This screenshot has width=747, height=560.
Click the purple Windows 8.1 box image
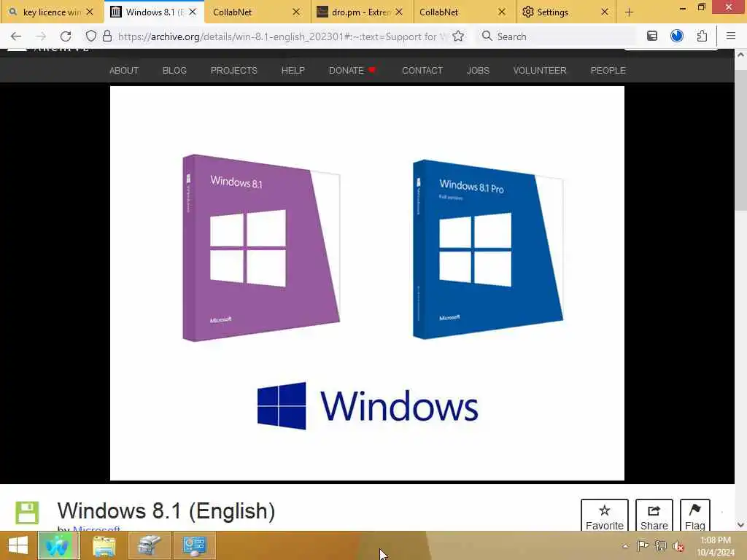pyautogui.click(x=261, y=248)
